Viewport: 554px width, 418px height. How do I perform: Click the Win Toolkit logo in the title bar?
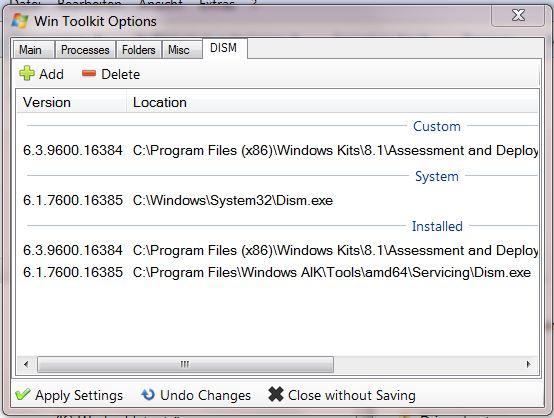[x=20, y=21]
